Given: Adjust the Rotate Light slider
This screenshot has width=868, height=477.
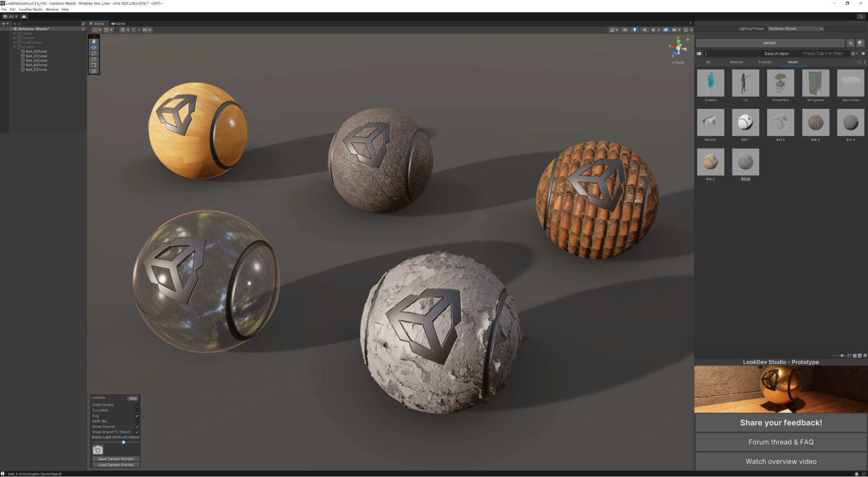Looking at the screenshot, I should [123, 442].
